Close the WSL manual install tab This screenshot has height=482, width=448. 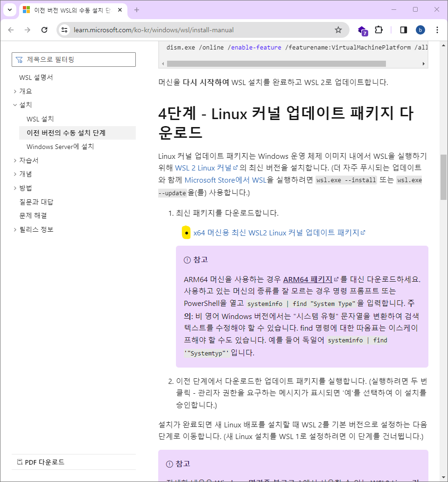[120, 10]
